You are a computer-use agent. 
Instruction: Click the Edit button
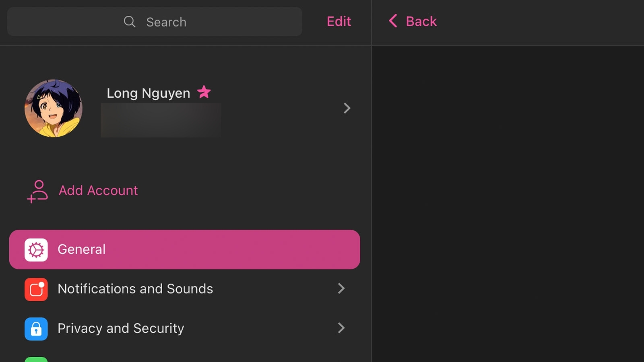pyautogui.click(x=339, y=21)
